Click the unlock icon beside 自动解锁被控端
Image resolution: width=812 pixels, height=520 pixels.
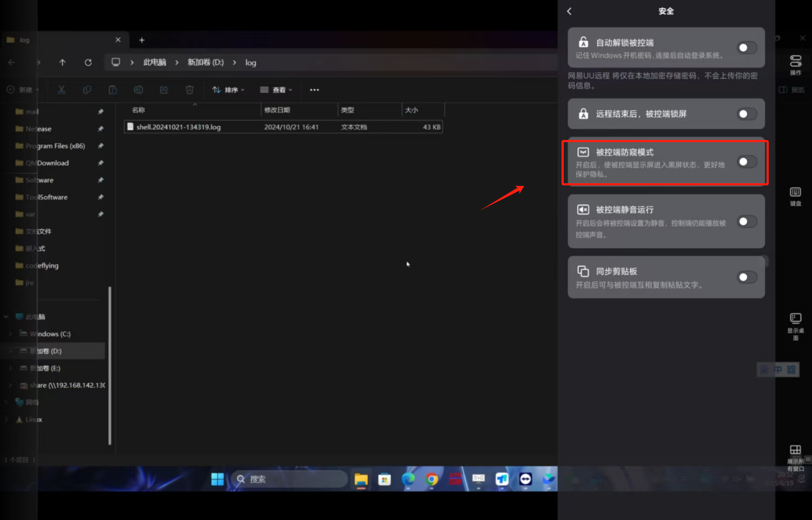coord(583,42)
